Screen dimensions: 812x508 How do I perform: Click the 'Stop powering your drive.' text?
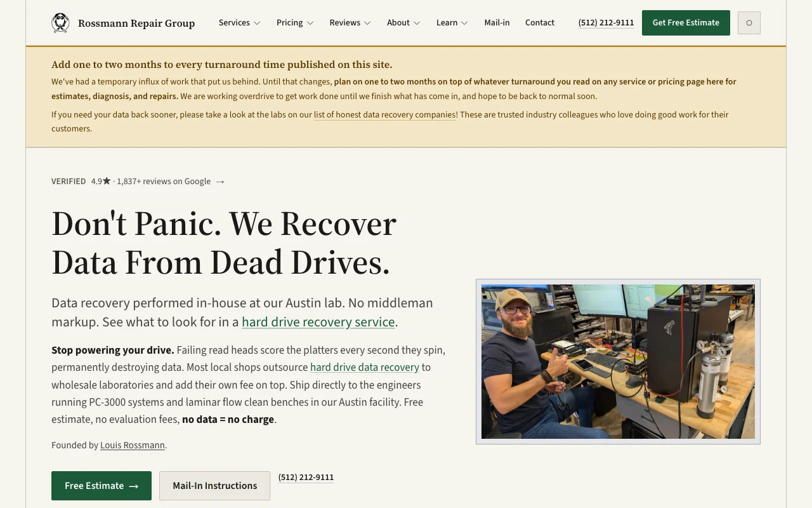(x=113, y=350)
